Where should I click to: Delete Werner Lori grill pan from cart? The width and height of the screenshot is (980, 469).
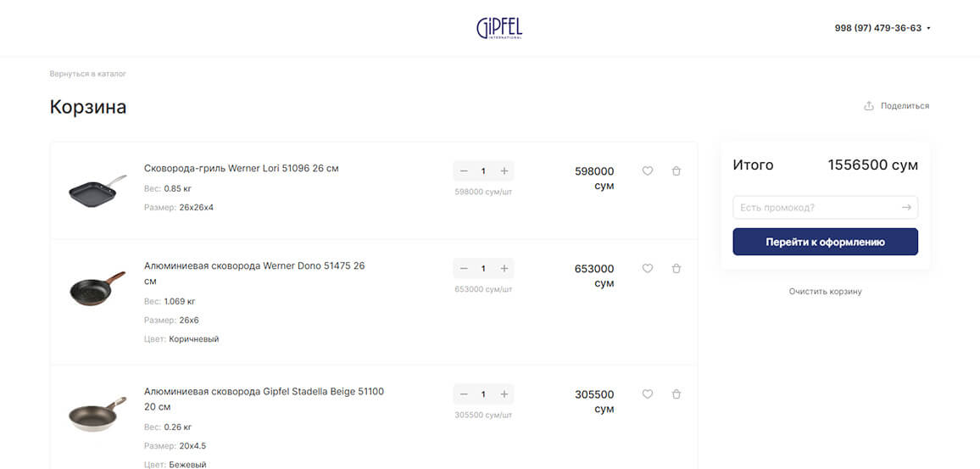(677, 170)
